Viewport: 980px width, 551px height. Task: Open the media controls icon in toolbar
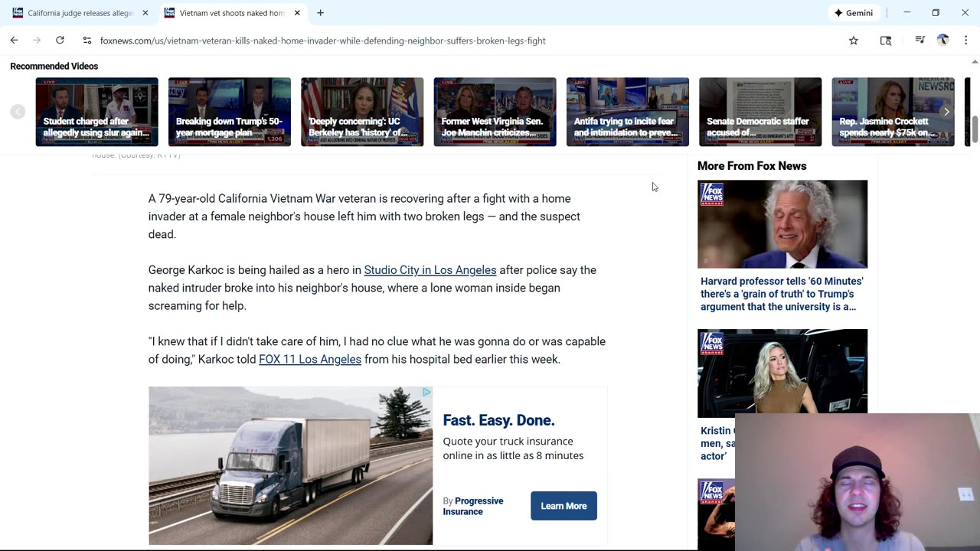(x=920, y=41)
